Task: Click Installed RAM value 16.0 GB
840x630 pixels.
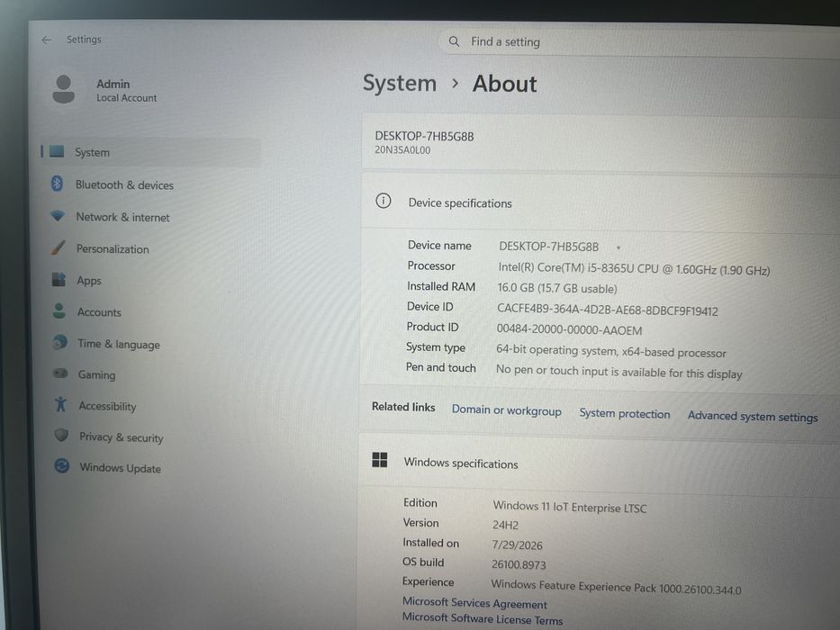Action: tap(557, 288)
